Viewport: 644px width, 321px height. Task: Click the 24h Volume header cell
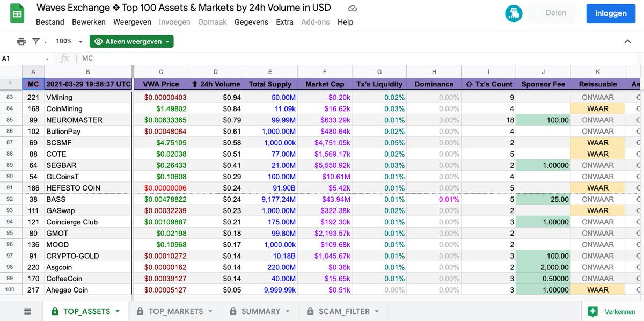216,84
